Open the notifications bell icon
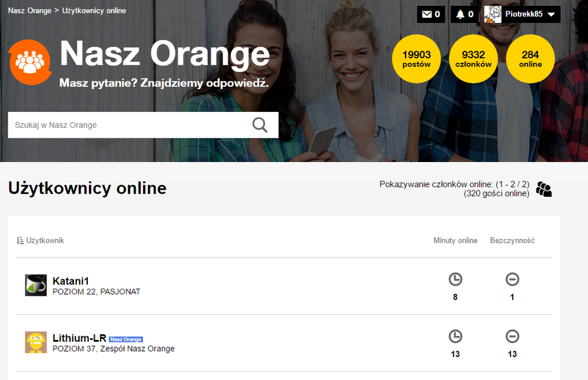The height and width of the screenshot is (380, 588). [x=460, y=14]
